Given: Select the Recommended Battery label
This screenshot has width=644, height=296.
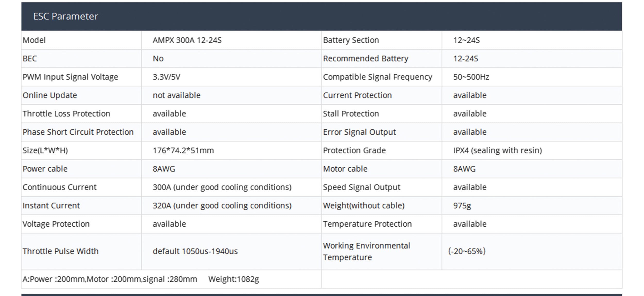Looking at the screenshot, I should coord(366,59).
